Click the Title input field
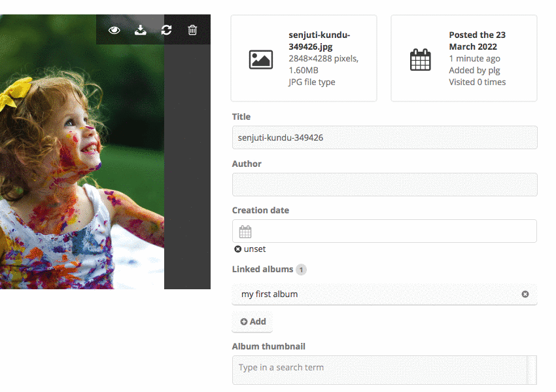Image resolution: width=556 pixels, height=392 pixels. coord(385,137)
